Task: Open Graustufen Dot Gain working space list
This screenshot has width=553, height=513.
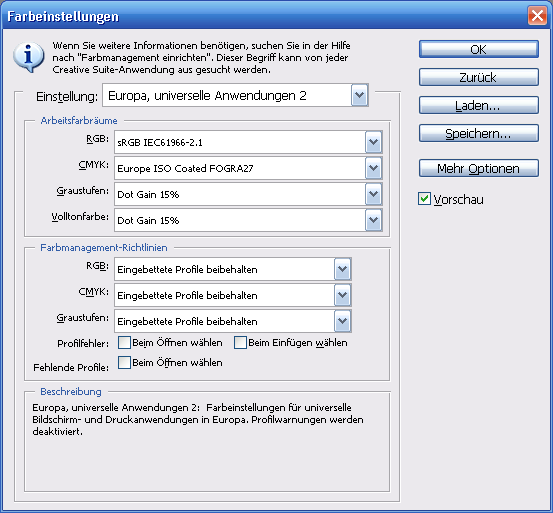Action: [x=373, y=194]
